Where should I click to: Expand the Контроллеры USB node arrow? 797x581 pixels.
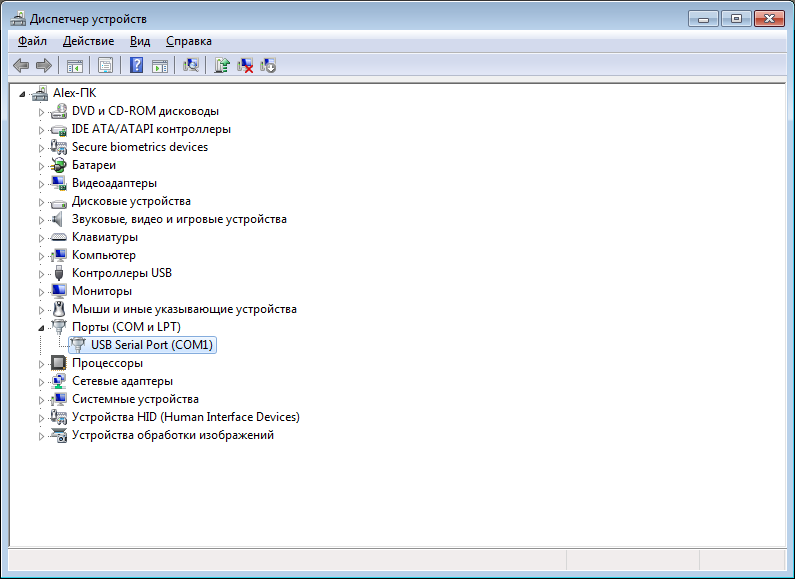tap(41, 274)
